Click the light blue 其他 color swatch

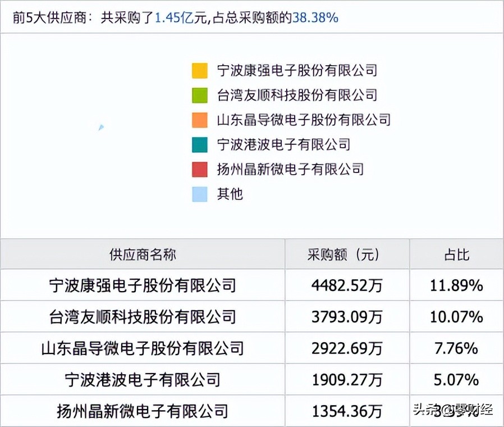[199, 194]
